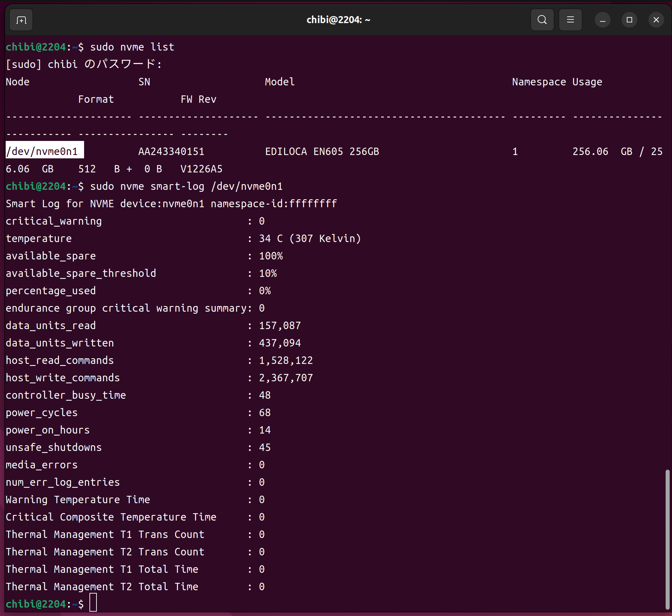Image resolution: width=672 pixels, height=616 pixels.
Task: Click the unsafe_shutdowns value 45
Action: pos(265,447)
